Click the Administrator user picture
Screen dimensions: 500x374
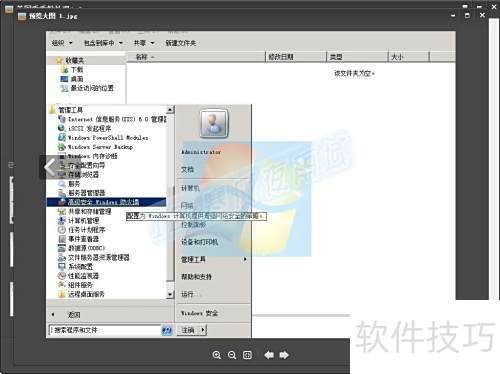(214, 124)
